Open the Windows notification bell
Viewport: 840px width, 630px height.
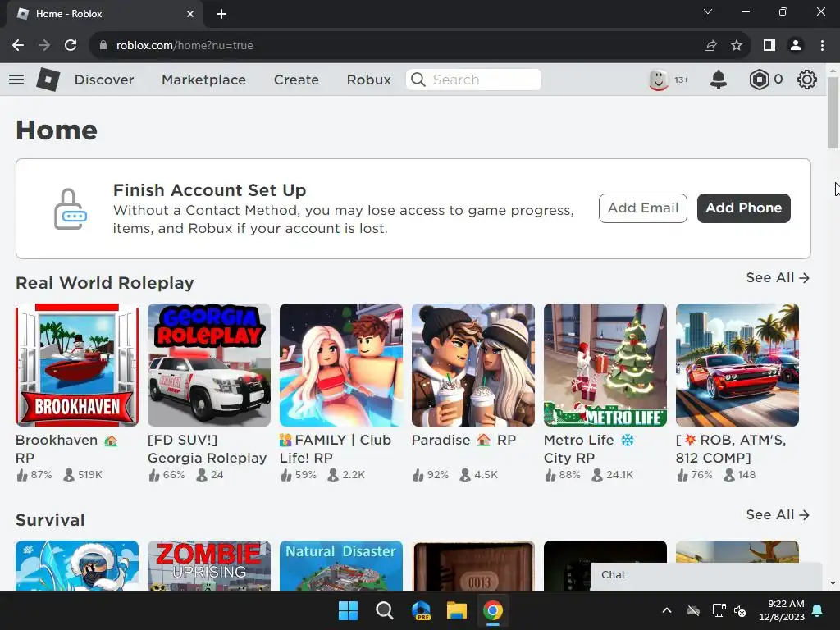tap(818, 610)
